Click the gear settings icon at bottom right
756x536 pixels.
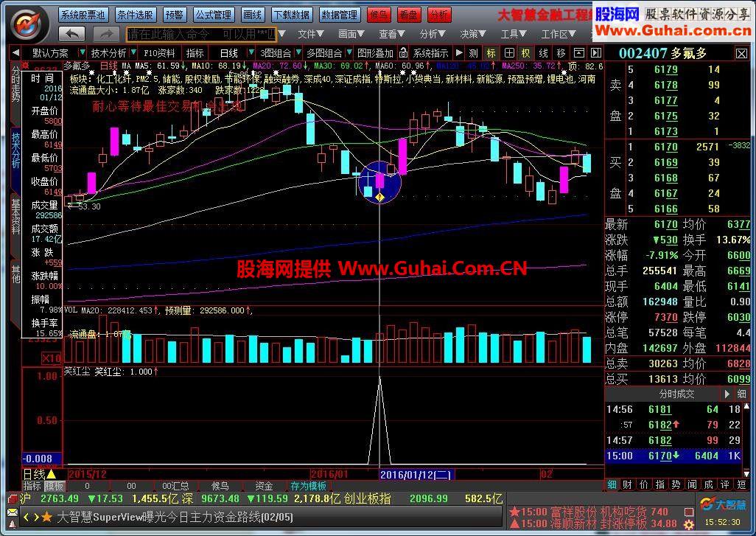click(x=689, y=524)
